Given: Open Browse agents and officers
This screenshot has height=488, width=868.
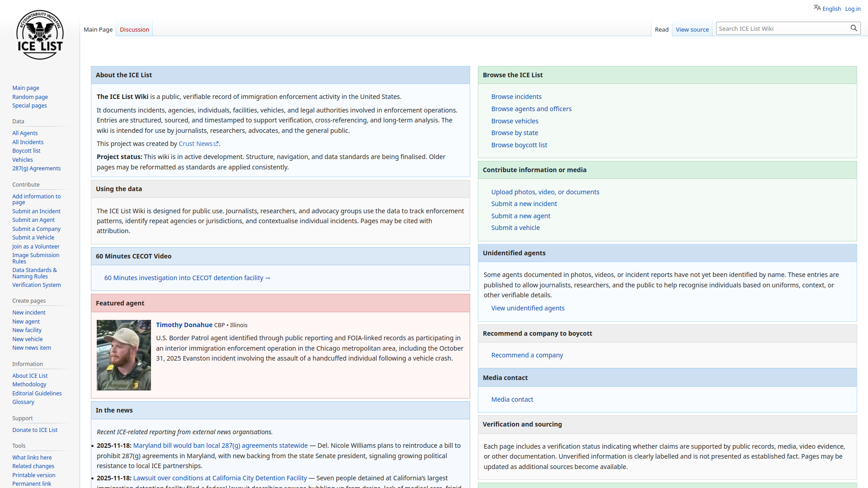Looking at the screenshot, I should (531, 109).
